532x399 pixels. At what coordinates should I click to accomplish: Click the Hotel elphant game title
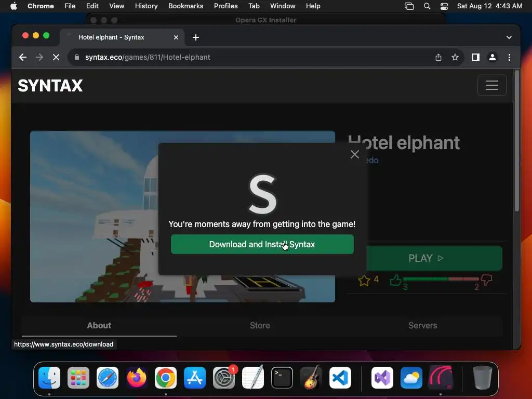tap(404, 143)
